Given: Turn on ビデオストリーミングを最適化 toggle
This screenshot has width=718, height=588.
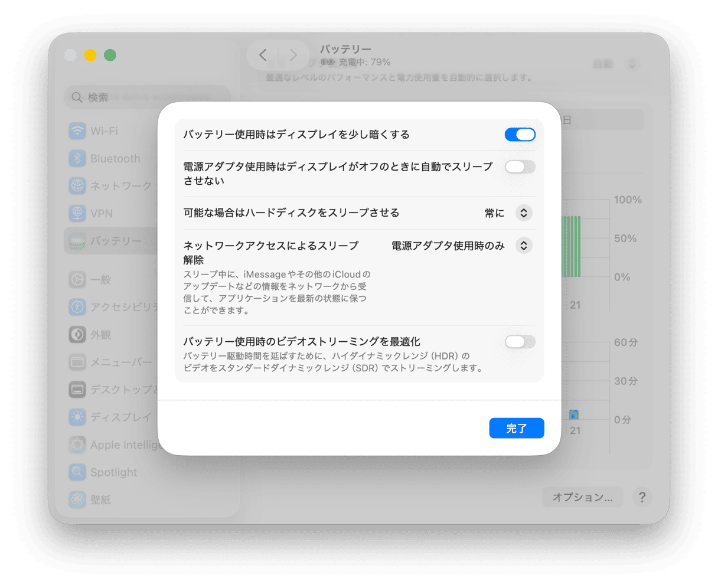Looking at the screenshot, I should (520, 342).
